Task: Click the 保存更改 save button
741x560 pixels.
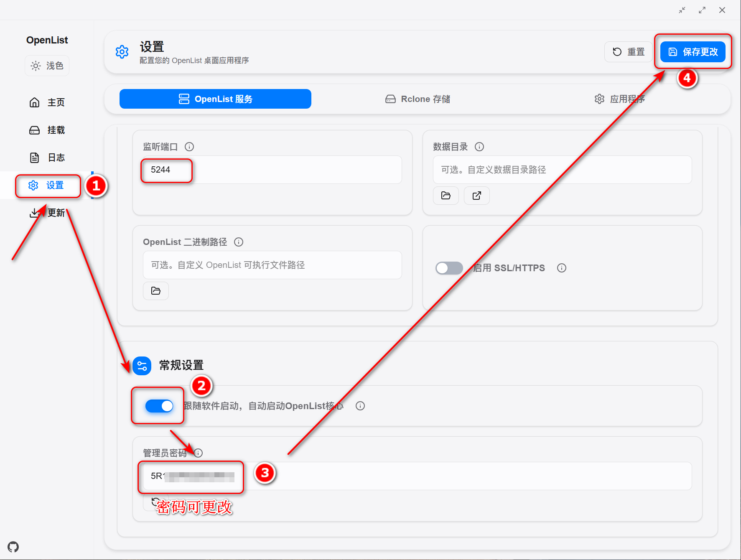Action: 693,51
